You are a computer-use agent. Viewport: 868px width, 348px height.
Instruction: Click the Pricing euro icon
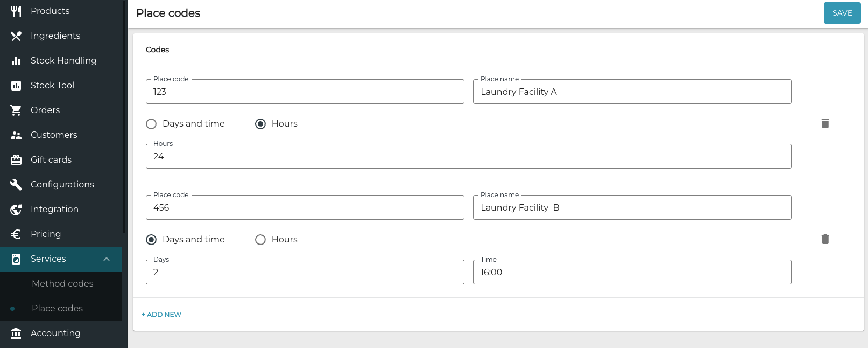[x=16, y=234]
